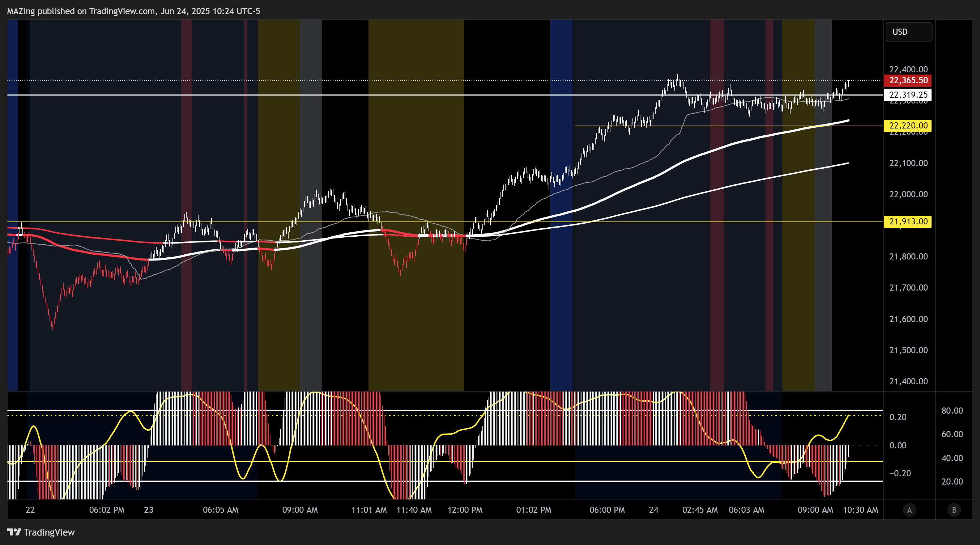Click the 06:02 PM time label
The width and height of the screenshot is (980, 545).
[107, 510]
